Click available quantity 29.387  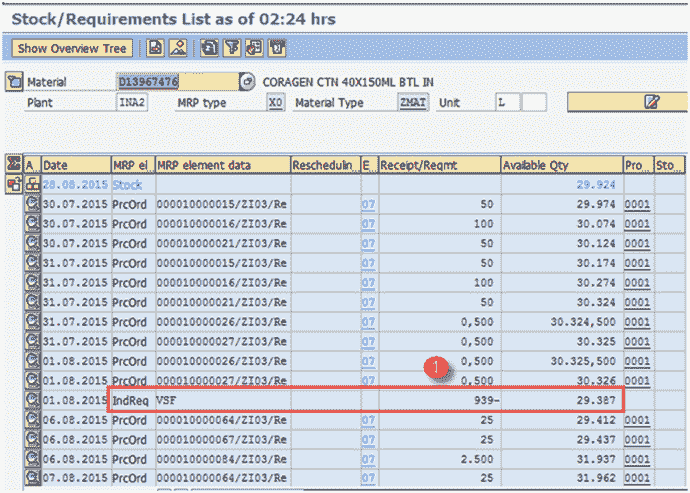tap(596, 401)
